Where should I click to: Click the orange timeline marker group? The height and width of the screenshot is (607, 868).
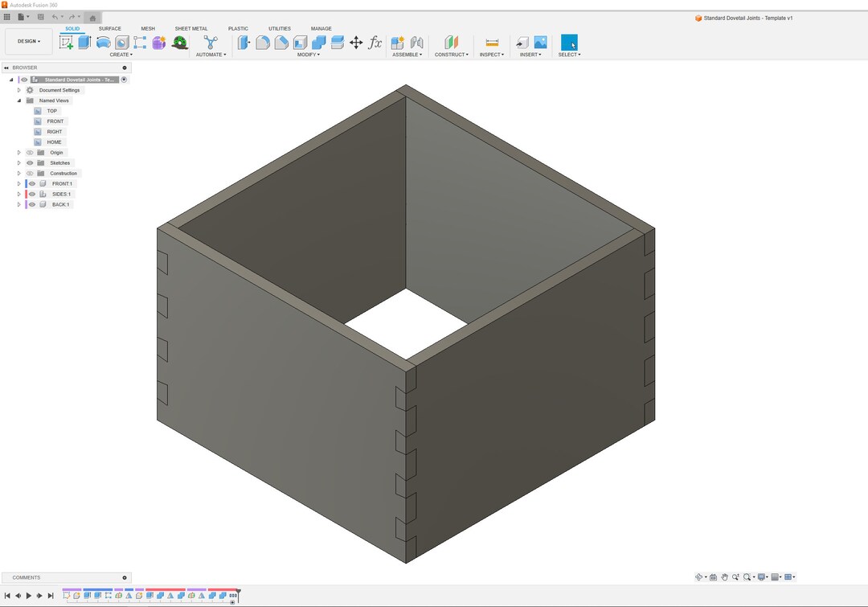[165, 589]
